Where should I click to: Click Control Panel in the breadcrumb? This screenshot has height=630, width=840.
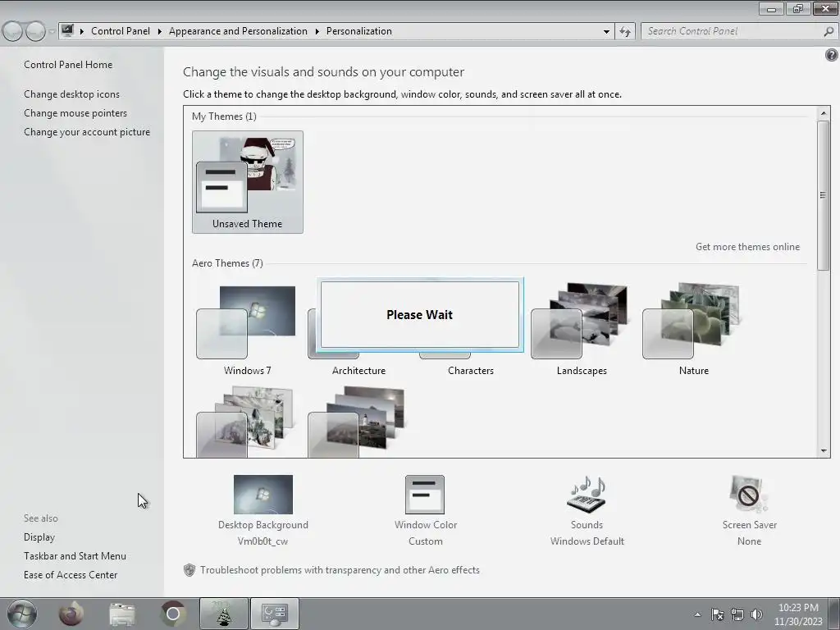(x=121, y=32)
